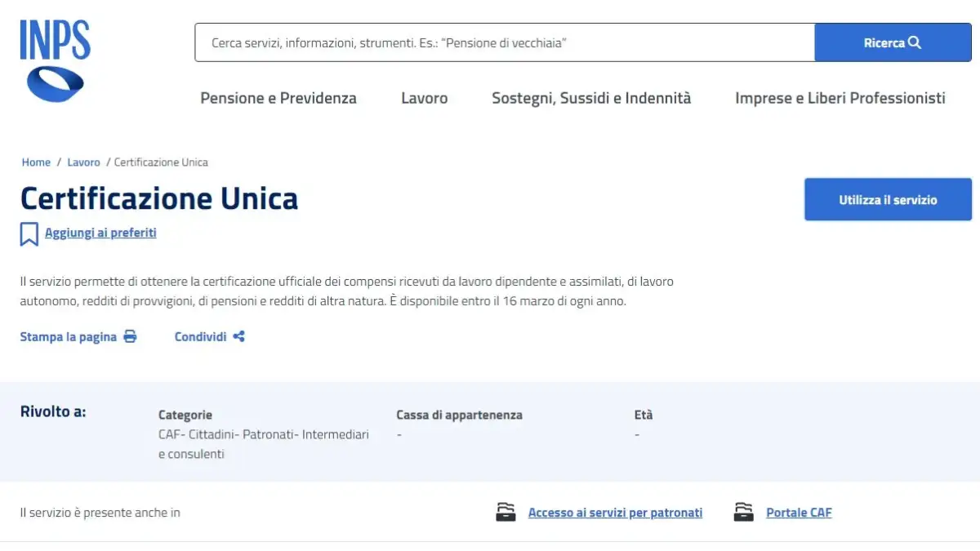The height and width of the screenshot is (551, 980).
Task: Click the Rivolto a: label
Action: coord(53,411)
